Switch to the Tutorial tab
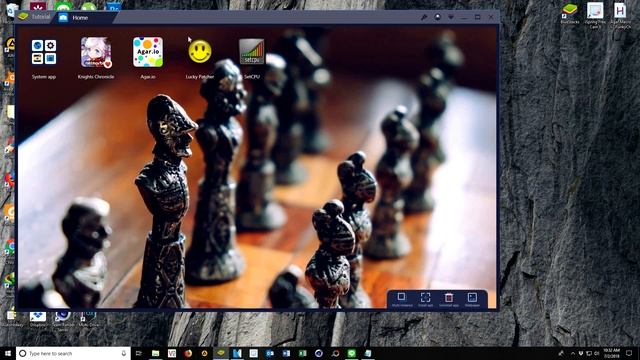The height and width of the screenshot is (360, 640). tap(35, 17)
